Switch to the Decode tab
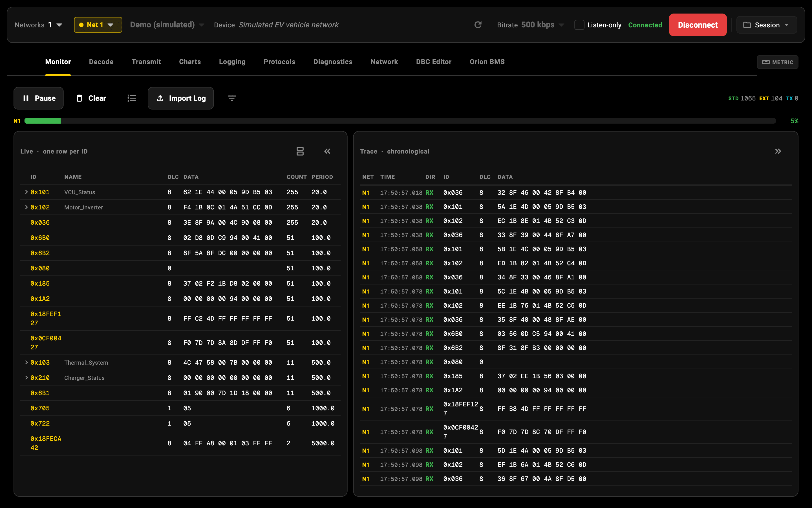 tap(101, 62)
